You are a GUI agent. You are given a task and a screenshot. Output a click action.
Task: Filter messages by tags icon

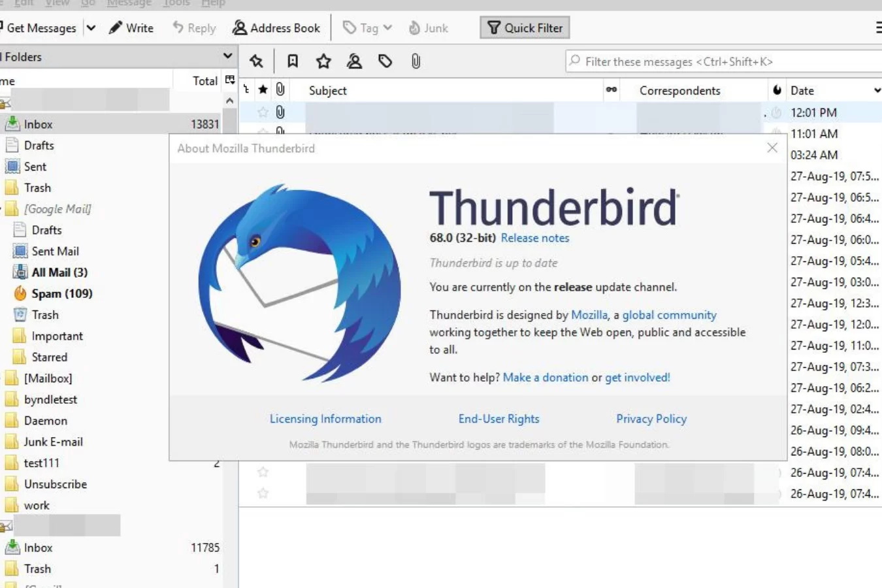click(x=385, y=61)
